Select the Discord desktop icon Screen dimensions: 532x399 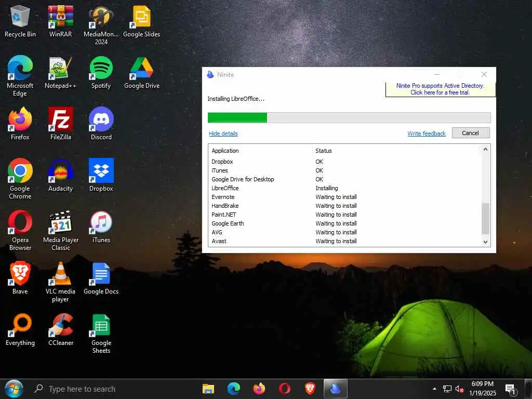click(x=101, y=124)
